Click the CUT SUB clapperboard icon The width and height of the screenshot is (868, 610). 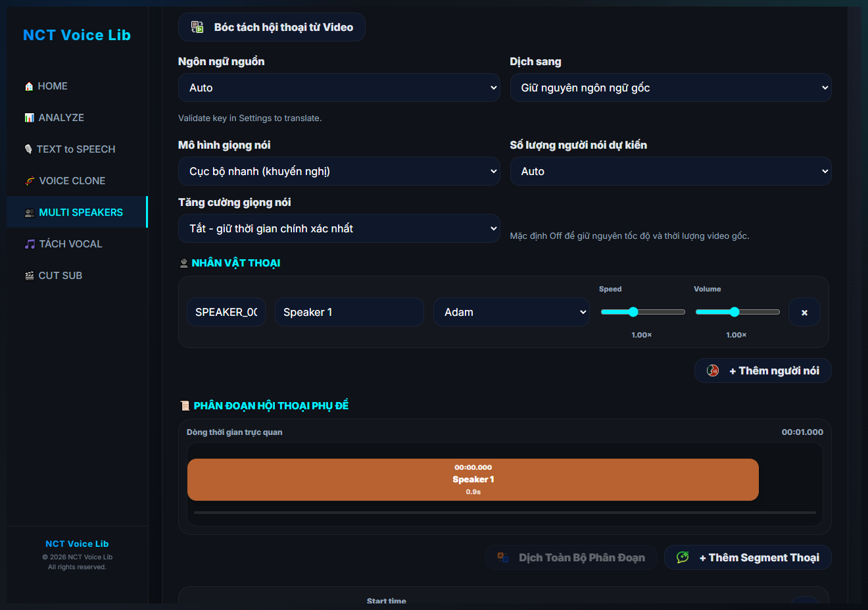pyautogui.click(x=30, y=276)
